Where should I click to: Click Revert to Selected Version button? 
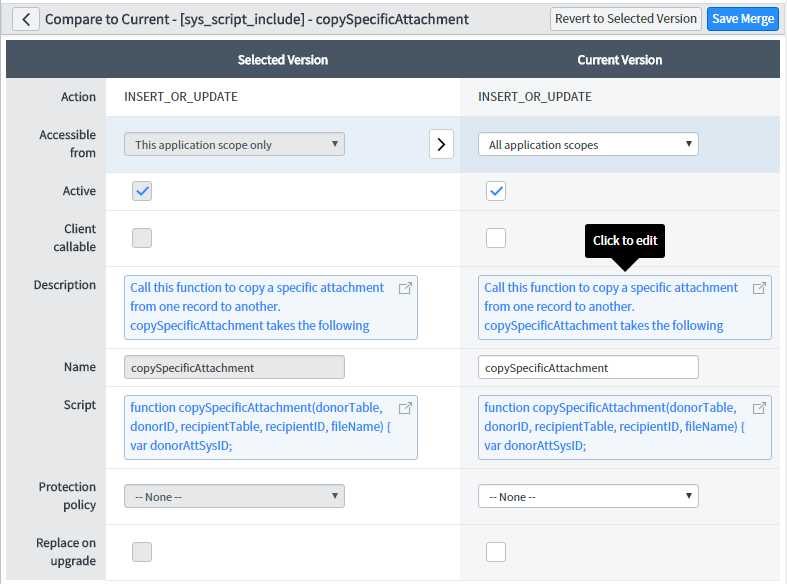pos(625,19)
